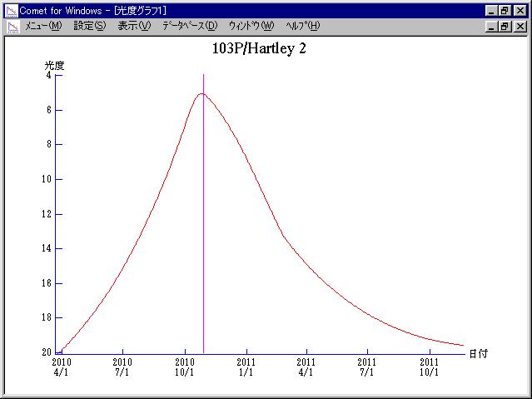Click the Comet app icon in title bar
This screenshot has width=532, height=399.
(x=12, y=11)
